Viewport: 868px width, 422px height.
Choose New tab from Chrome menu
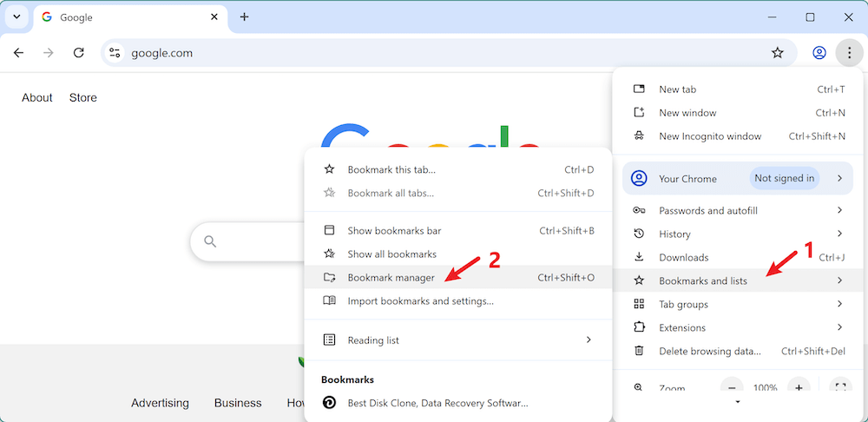click(739, 89)
